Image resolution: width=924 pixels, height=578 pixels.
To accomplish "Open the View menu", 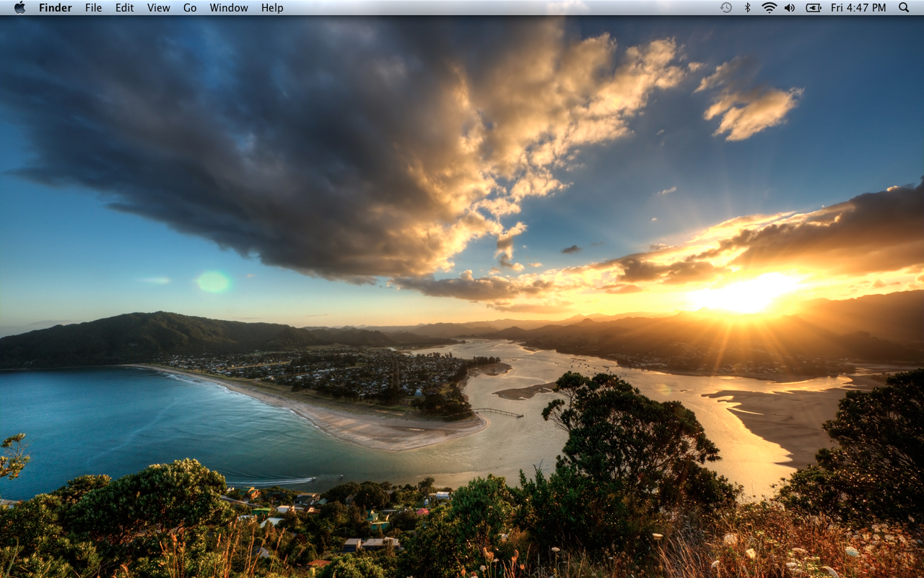I will [x=159, y=8].
